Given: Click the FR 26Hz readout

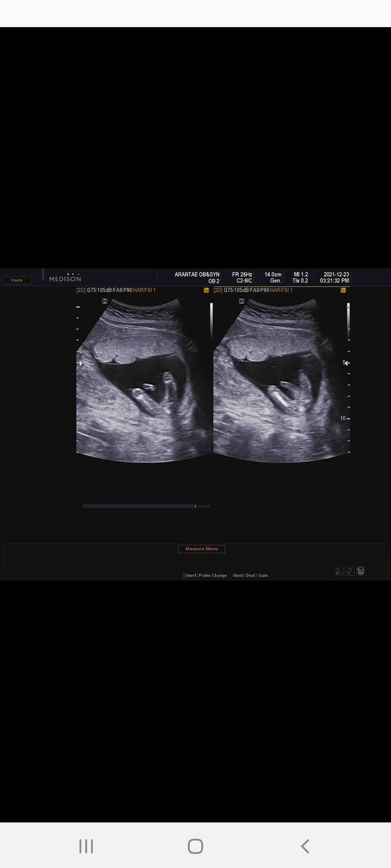Looking at the screenshot, I should coord(242,275).
